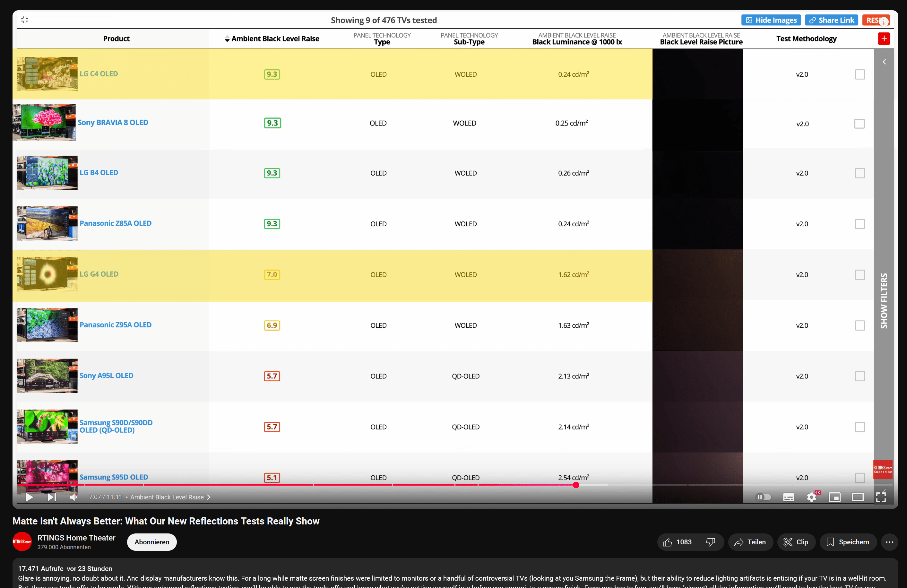
Task: Save video with Speichern button
Action: pos(848,542)
